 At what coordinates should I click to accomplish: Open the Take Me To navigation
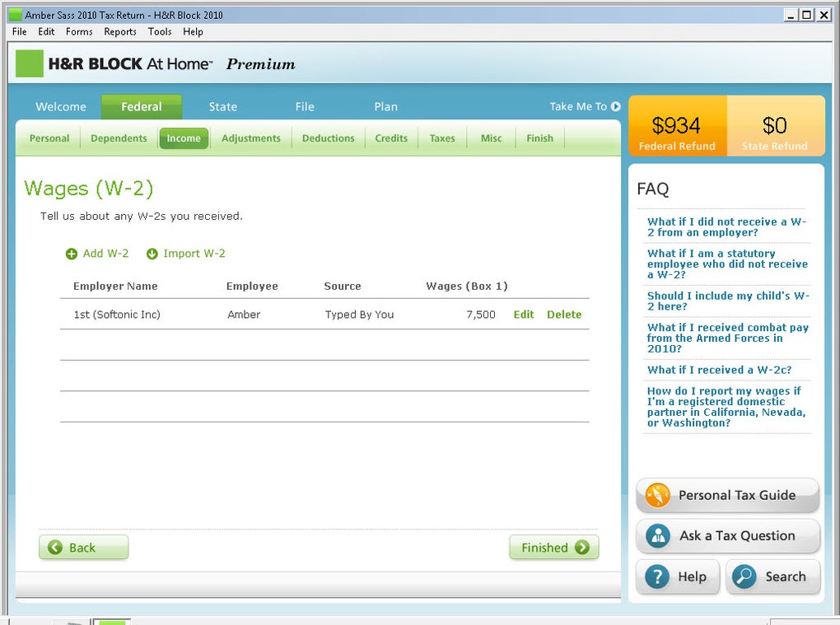[x=585, y=106]
